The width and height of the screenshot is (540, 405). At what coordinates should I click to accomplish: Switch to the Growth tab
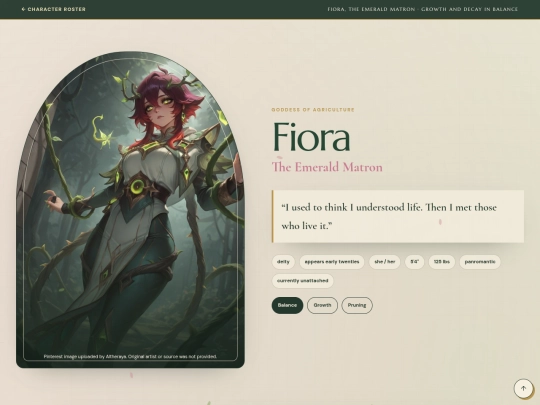322,305
